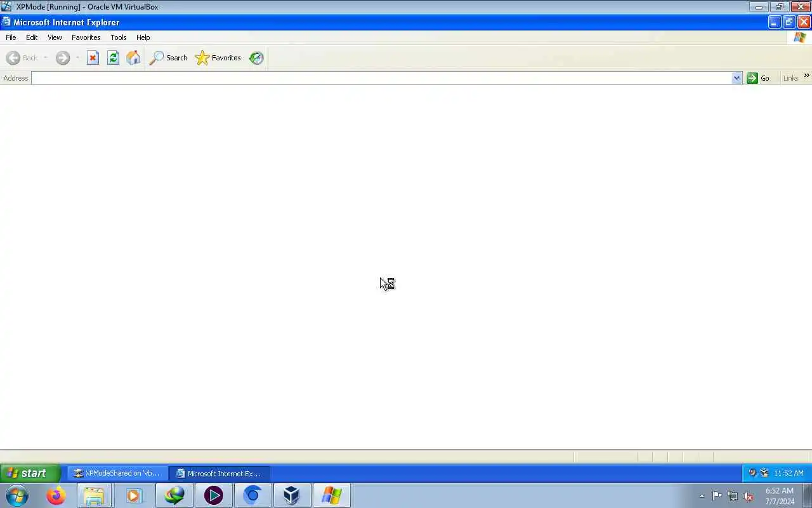Click inside the Address input field
The height and width of the screenshot is (508, 812).
[x=381, y=78]
